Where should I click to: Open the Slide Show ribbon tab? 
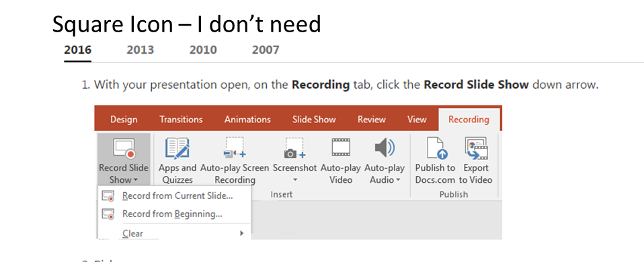(x=314, y=120)
